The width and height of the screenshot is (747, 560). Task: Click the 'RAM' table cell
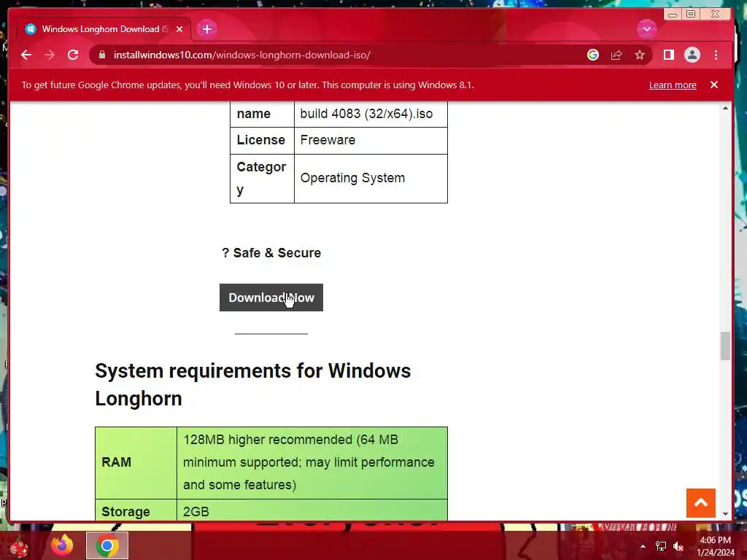136,463
